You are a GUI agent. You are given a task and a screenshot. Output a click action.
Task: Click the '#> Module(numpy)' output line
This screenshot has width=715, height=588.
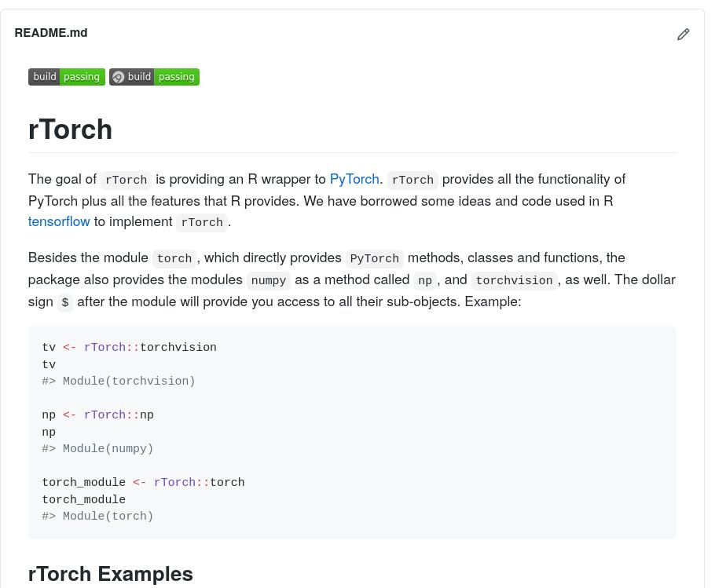[x=97, y=449]
